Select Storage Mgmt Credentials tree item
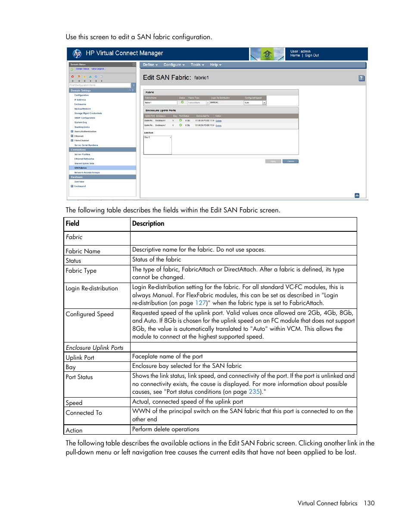Screen dimensions: 411x532 (88, 113)
